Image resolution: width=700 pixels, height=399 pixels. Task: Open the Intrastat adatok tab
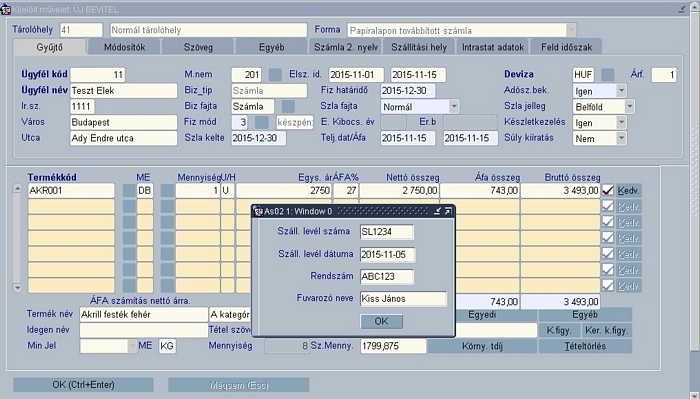click(493, 47)
